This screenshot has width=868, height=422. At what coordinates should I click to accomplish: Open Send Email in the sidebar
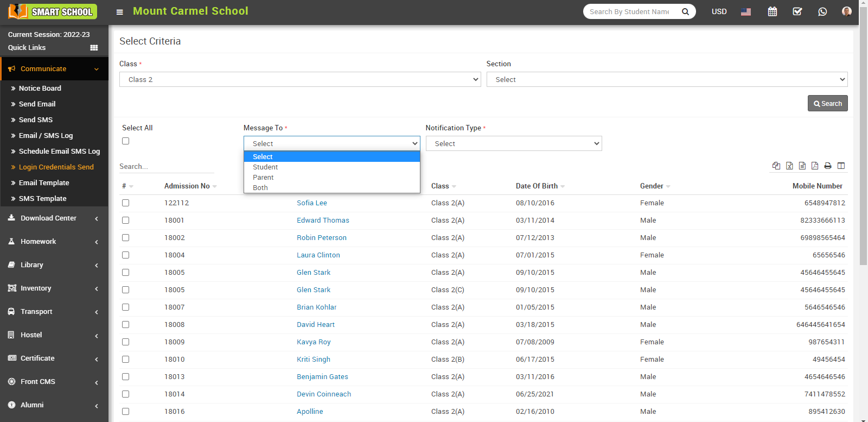37,104
